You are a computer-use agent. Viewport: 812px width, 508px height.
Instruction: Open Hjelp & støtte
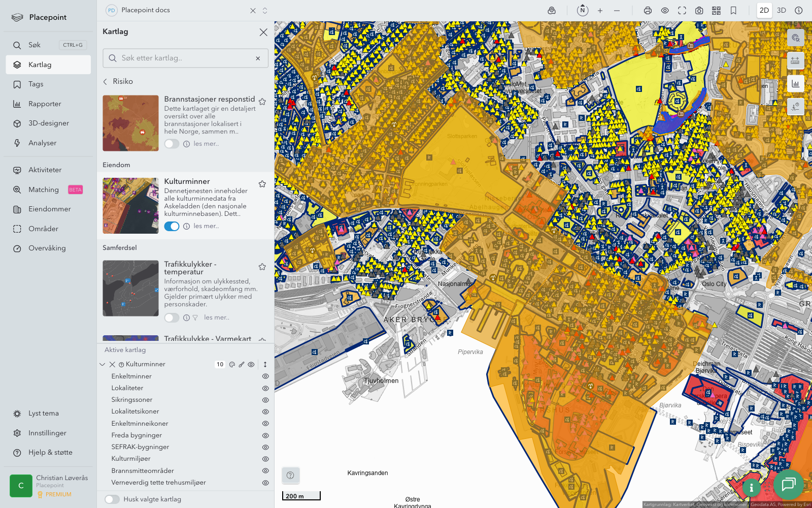click(50, 452)
